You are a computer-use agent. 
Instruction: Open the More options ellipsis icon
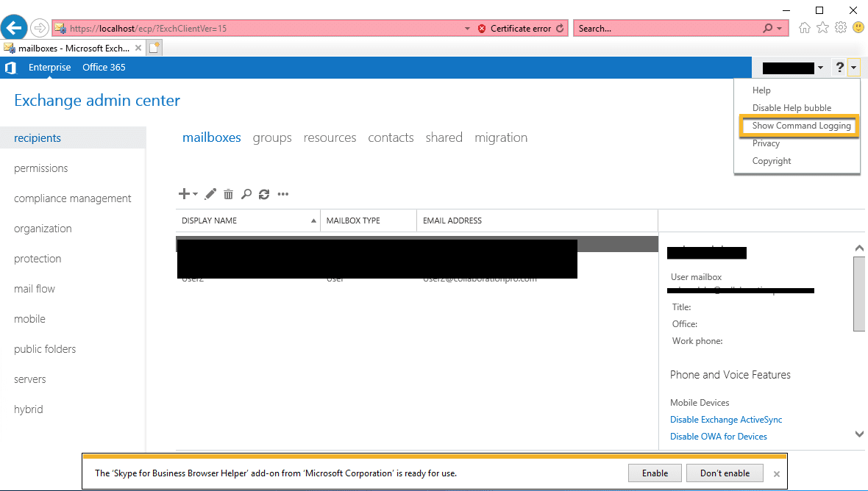click(283, 193)
